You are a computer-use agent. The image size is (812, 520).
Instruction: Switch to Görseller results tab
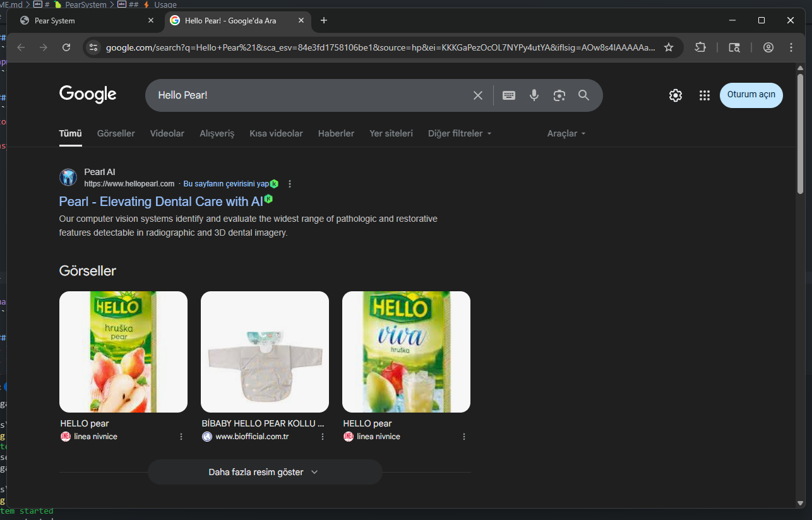coord(116,133)
